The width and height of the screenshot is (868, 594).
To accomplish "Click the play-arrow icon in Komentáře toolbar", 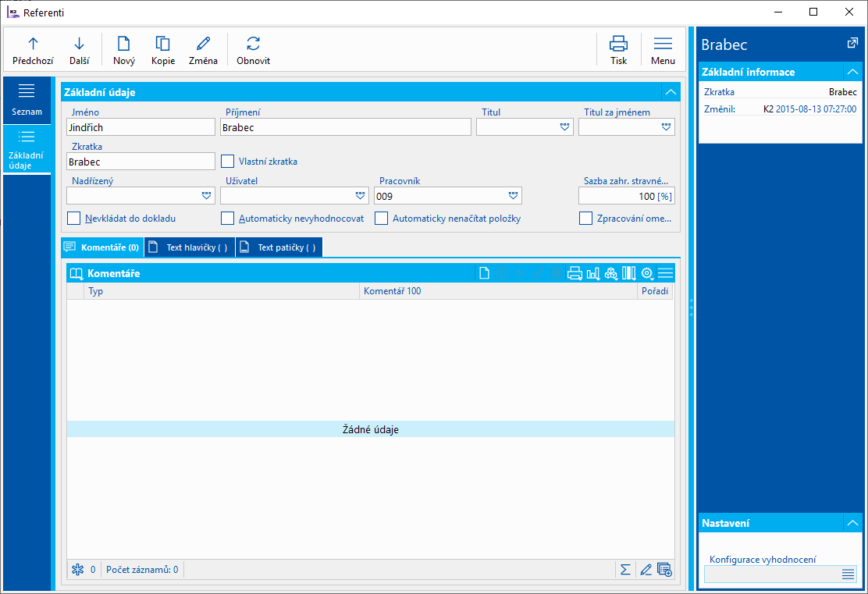I will coord(521,273).
